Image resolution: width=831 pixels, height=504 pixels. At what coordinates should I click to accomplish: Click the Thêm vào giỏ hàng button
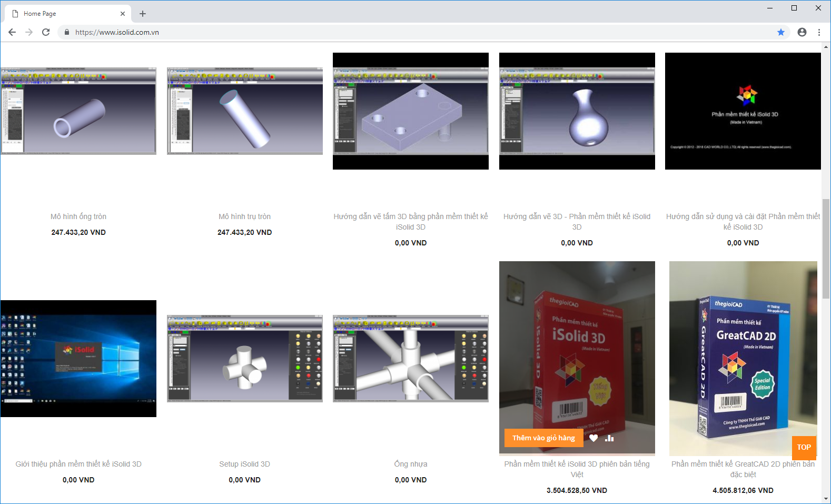(x=543, y=438)
